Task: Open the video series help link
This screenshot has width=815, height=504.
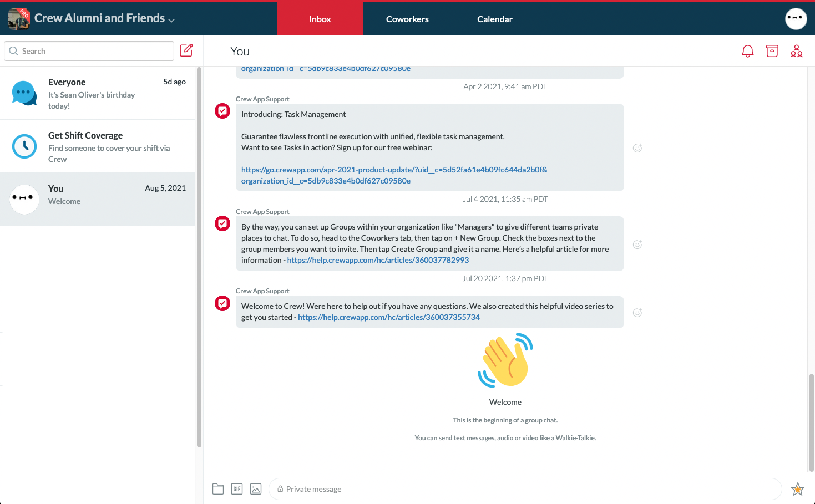Action: pyautogui.click(x=389, y=317)
